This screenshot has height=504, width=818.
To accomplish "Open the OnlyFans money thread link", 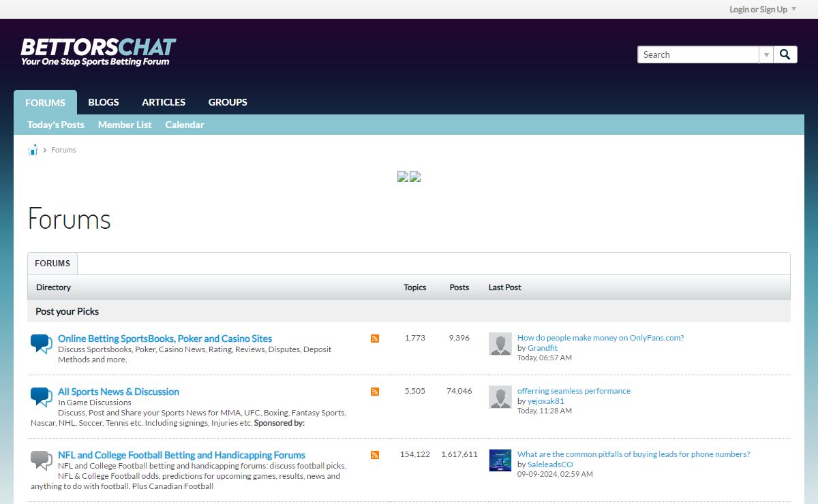I will tap(600, 337).
